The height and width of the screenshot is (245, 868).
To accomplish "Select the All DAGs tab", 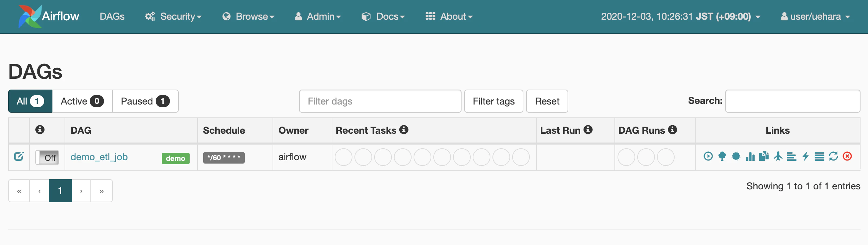I will (30, 101).
